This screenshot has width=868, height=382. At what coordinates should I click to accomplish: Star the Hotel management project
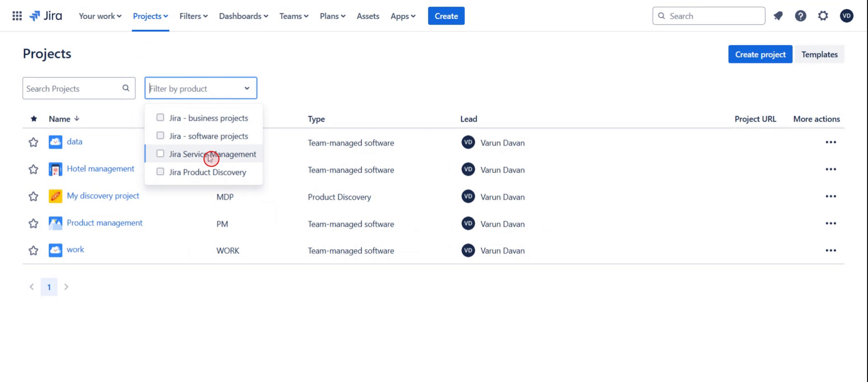point(33,169)
